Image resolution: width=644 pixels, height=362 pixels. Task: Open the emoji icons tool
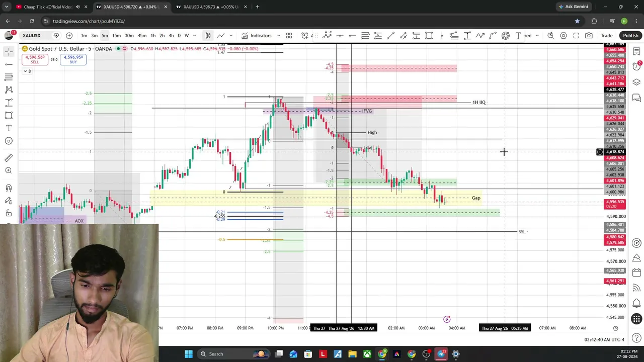coord(9,141)
